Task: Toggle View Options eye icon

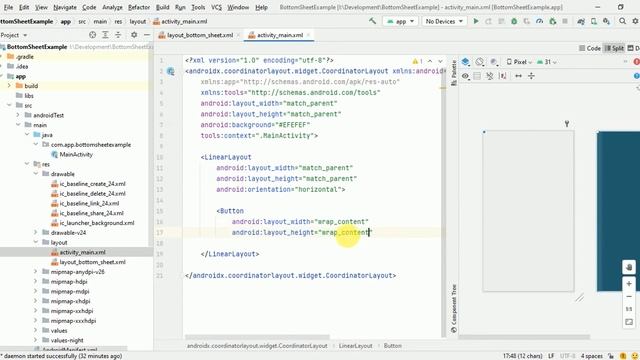Action: click(466, 76)
